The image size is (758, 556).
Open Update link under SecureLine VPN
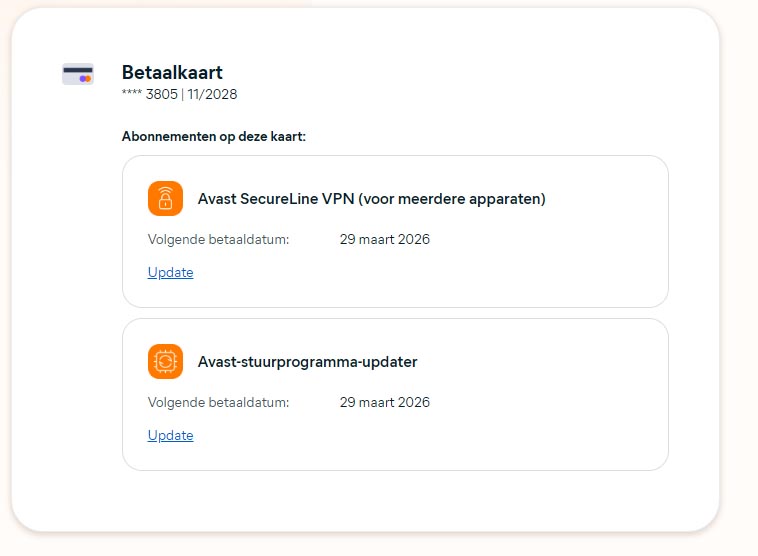170,272
